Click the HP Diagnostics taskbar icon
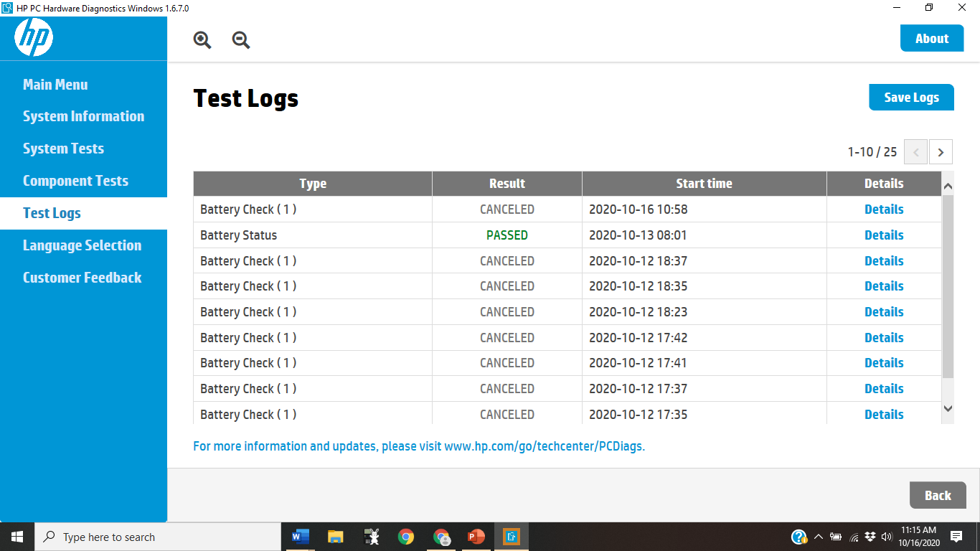Screen dimensions: 980x551 (512, 537)
